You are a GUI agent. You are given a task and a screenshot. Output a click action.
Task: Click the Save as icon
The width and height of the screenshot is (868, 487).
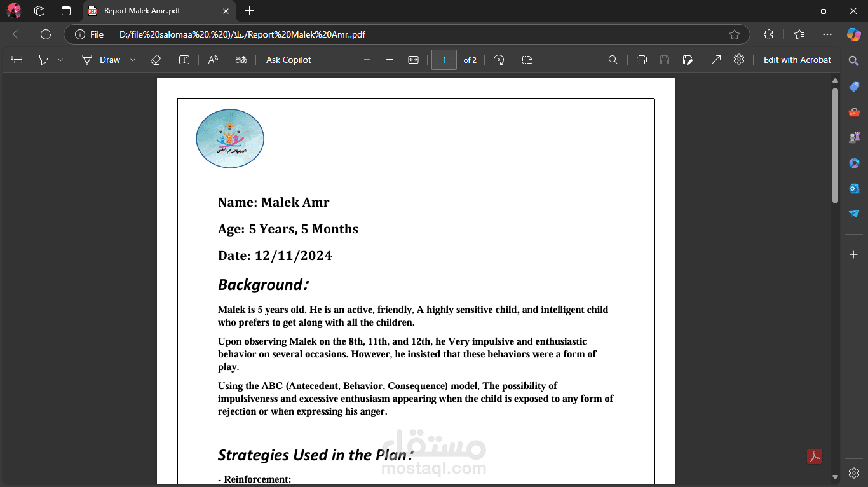tap(688, 60)
